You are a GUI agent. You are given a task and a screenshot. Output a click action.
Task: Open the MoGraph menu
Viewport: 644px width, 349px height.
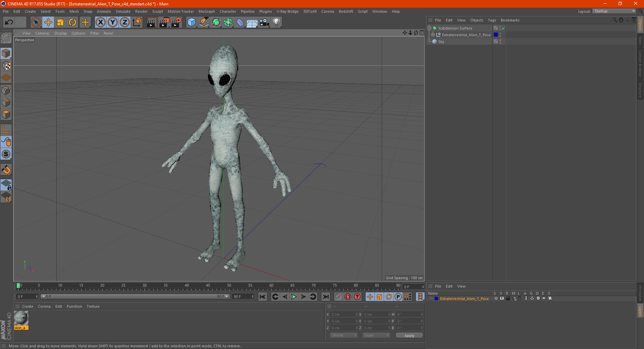207,11
